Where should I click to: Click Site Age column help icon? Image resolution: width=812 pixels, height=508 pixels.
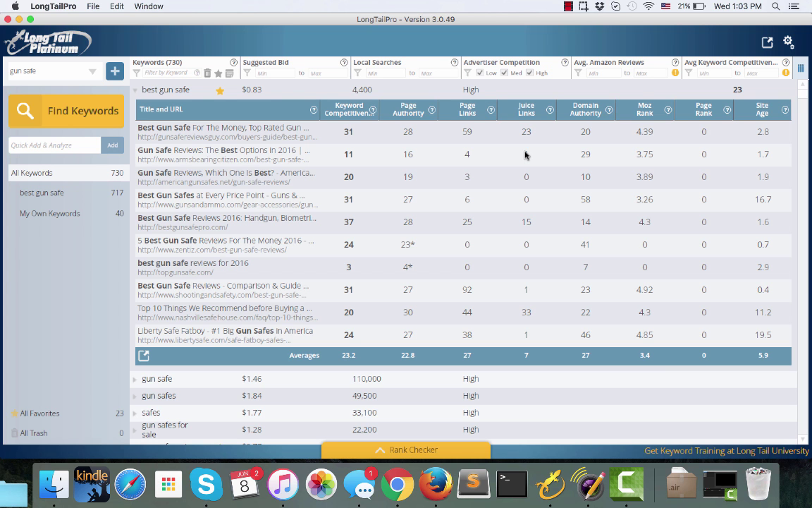coord(785,110)
